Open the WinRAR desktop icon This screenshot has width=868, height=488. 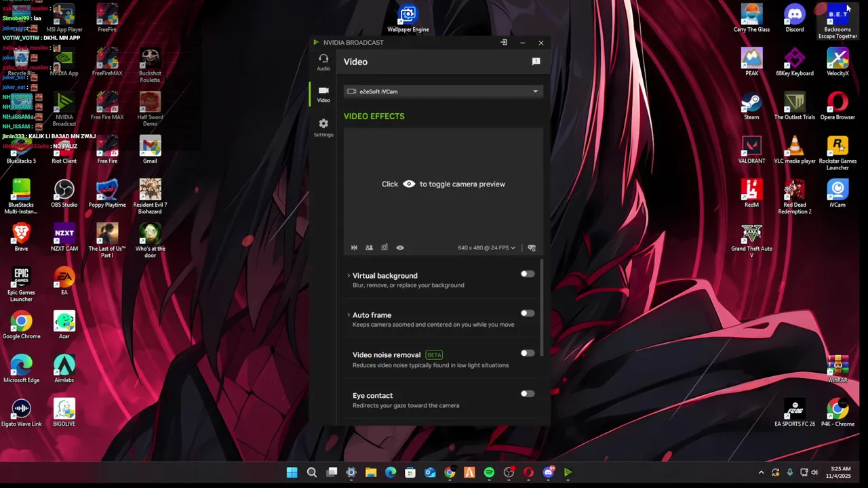point(837,369)
